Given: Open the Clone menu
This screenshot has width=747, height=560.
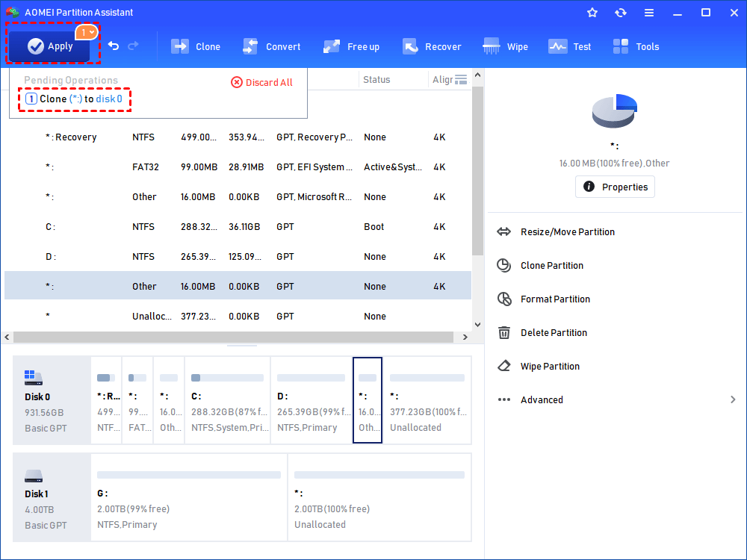Looking at the screenshot, I should pos(196,46).
